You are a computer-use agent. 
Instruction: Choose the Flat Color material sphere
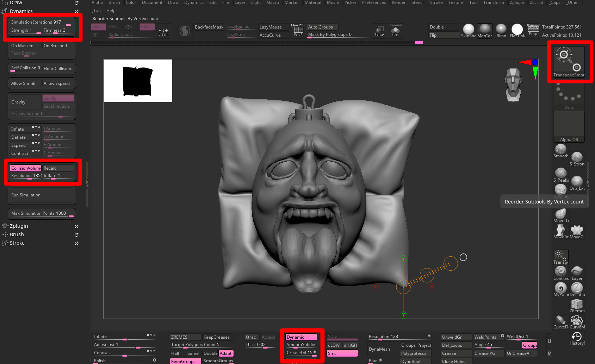517,31
